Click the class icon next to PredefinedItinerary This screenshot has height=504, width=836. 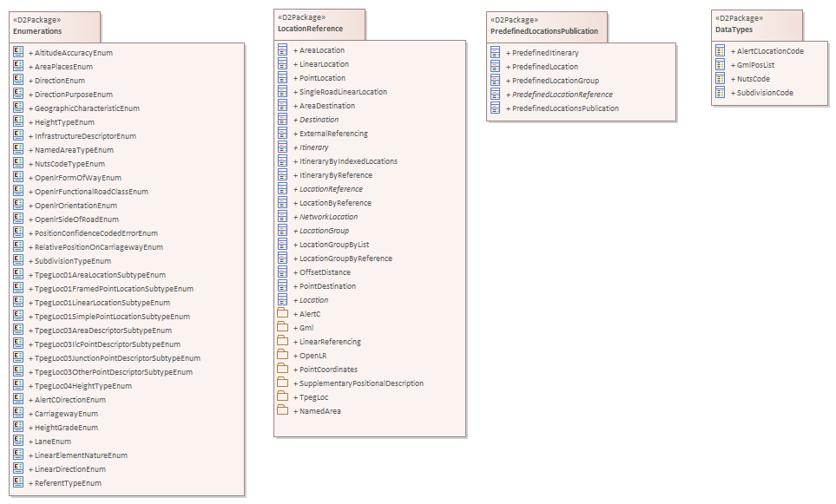(495, 53)
